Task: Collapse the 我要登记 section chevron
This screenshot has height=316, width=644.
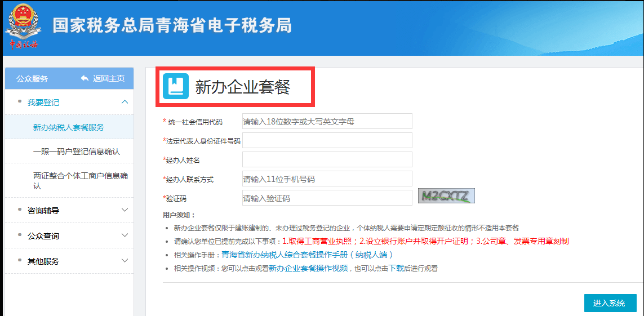Action: click(x=125, y=102)
